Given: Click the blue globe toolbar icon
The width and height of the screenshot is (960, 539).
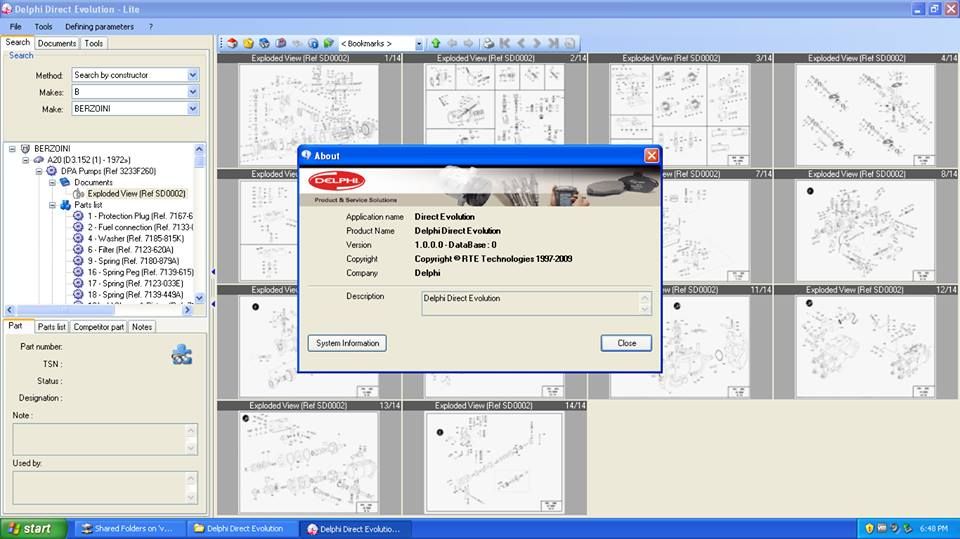Looking at the screenshot, I should (x=264, y=43).
